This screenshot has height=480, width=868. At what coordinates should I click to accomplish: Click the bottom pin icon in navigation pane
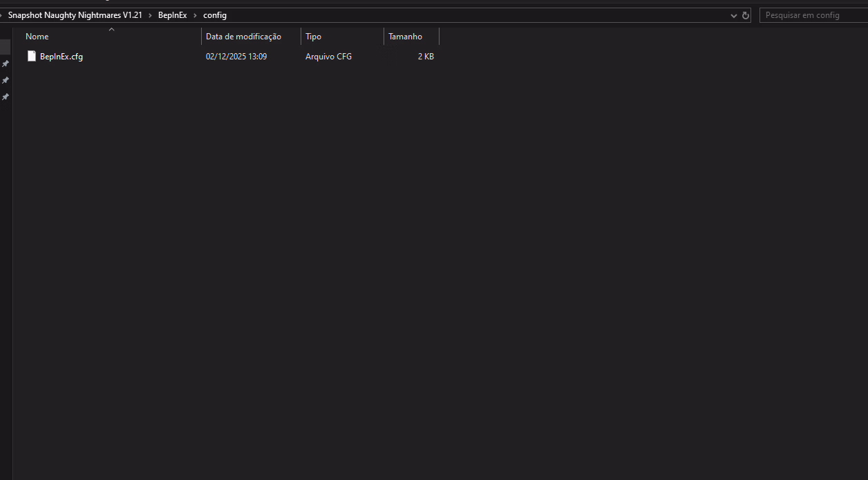(6, 97)
